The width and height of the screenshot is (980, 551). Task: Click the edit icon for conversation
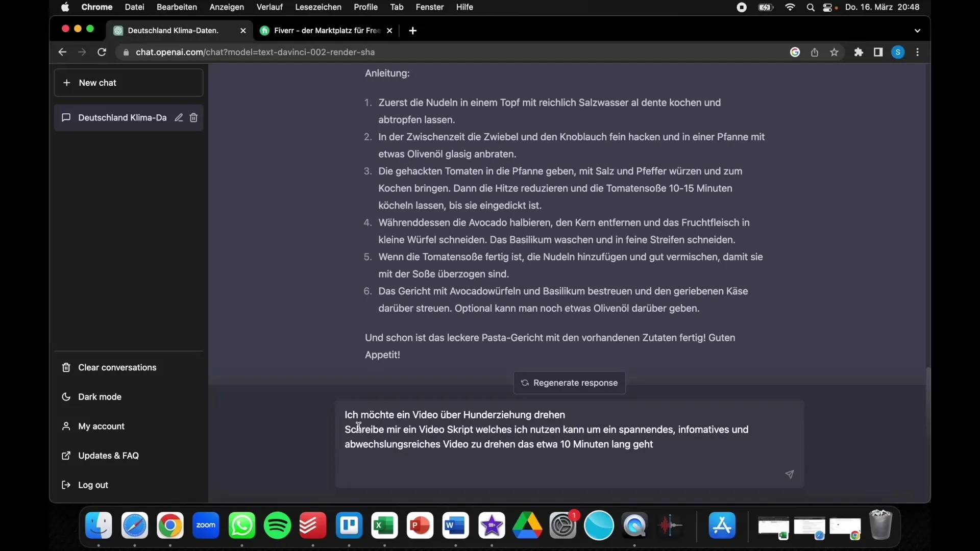click(178, 118)
